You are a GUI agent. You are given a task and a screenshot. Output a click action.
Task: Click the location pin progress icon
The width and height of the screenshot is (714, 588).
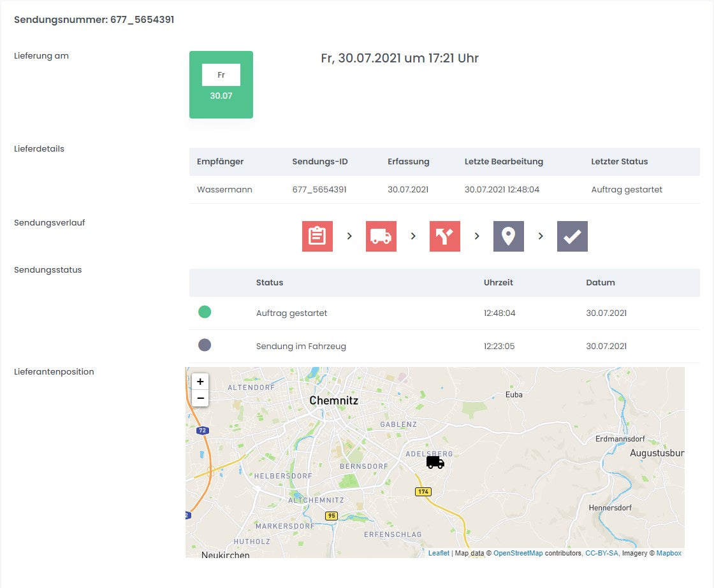508,236
